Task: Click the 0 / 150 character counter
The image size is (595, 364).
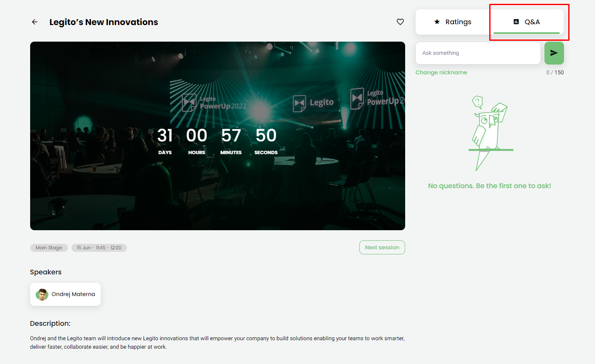Action: 555,73
